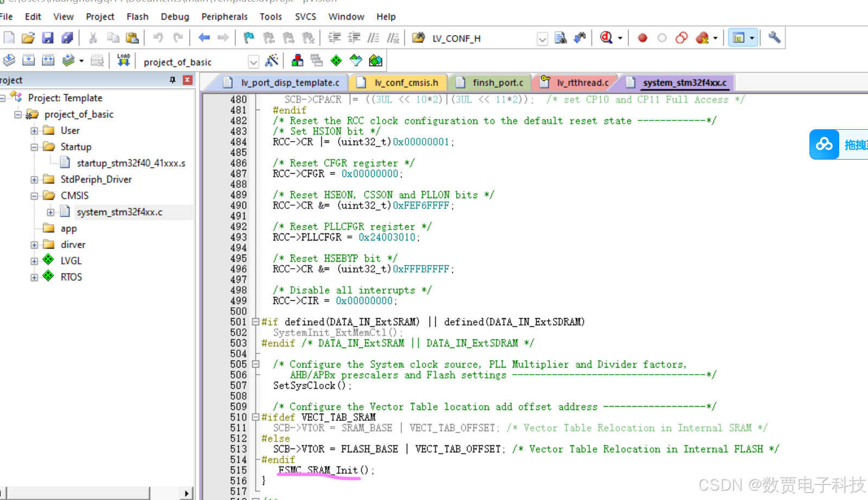Select startup_stm32f40_41xxx.s in project tree
The height and width of the screenshot is (500, 868).
pyautogui.click(x=131, y=163)
